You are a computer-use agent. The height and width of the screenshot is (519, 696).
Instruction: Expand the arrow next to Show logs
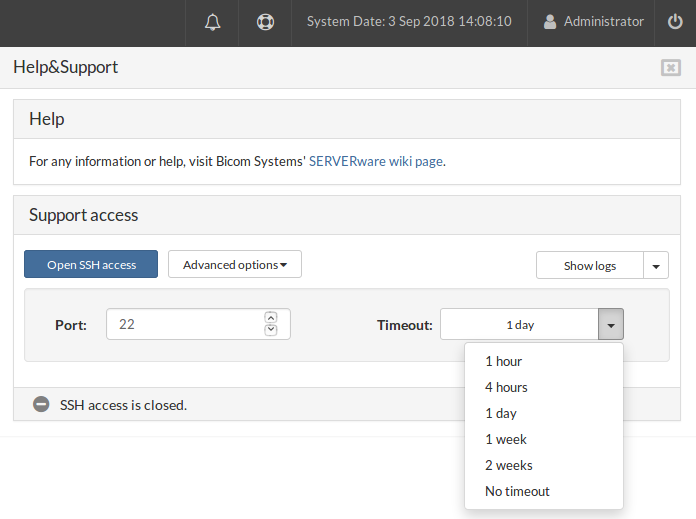click(656, 266)
